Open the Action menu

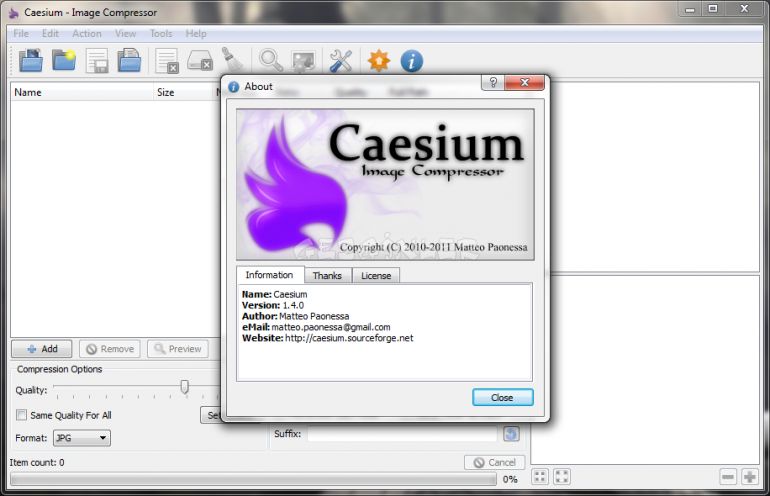pos(87,33)
